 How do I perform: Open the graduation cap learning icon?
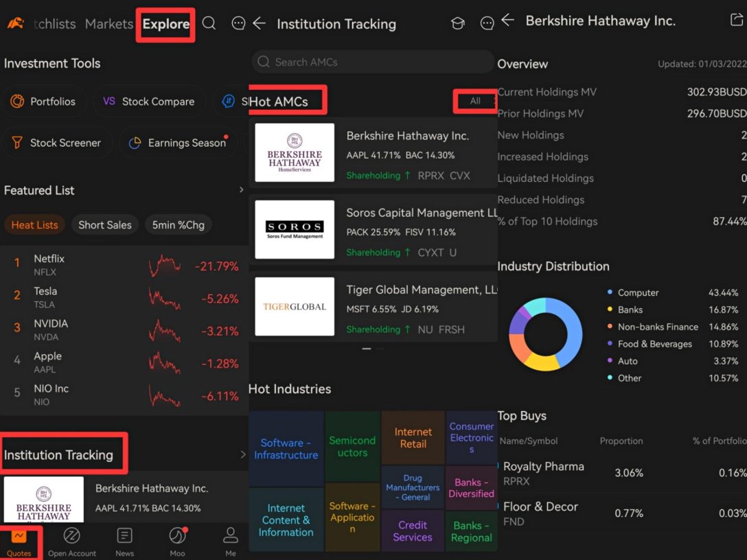(458, 23)
